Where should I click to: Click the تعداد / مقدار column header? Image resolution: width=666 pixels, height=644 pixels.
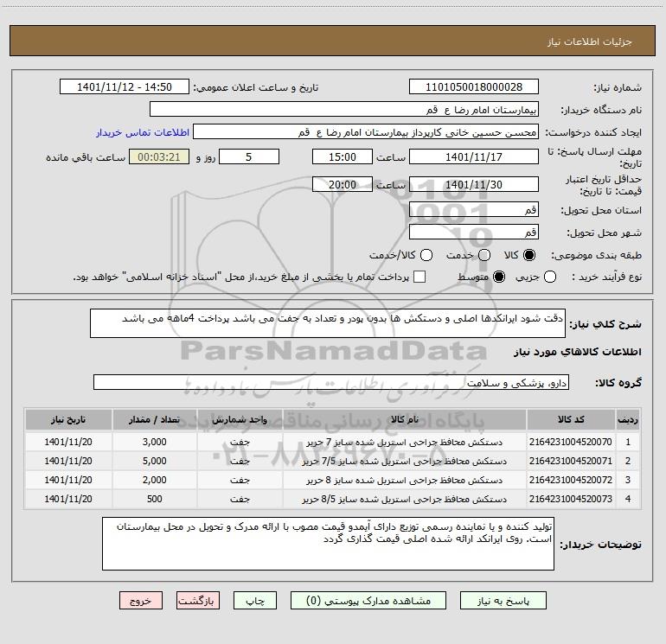155,420
